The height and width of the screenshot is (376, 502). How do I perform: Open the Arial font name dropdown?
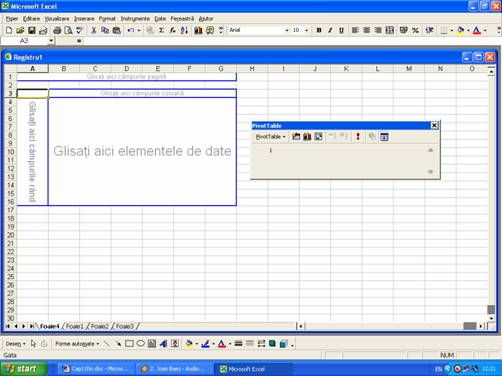[x=287, y=30]
